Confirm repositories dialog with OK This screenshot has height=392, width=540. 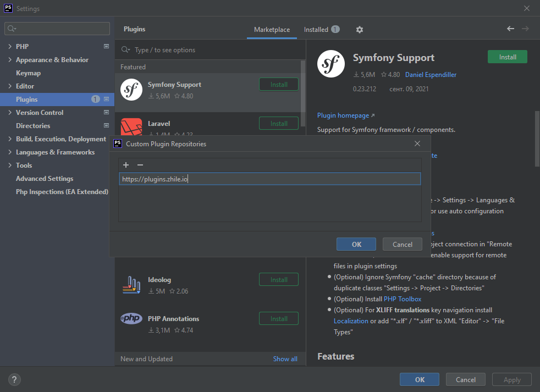[356, 244]
